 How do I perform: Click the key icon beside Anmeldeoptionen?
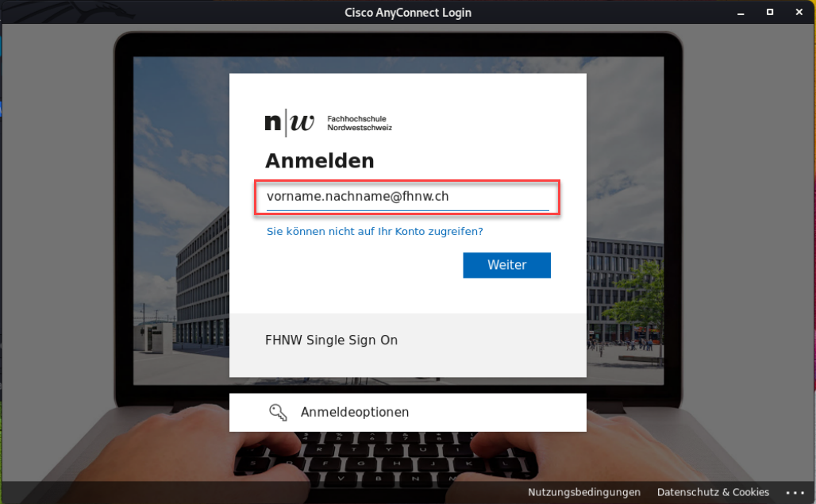(x=278, y=413)
